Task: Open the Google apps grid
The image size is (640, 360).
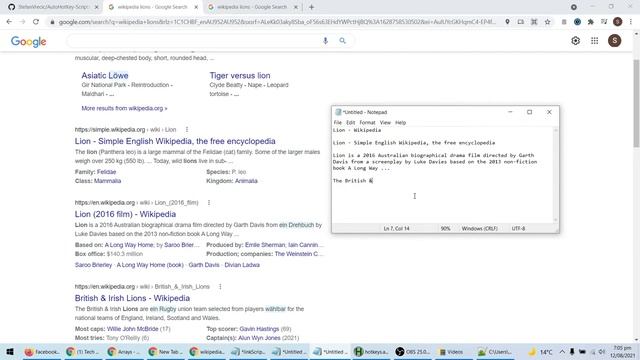Action: coord(595,40)
